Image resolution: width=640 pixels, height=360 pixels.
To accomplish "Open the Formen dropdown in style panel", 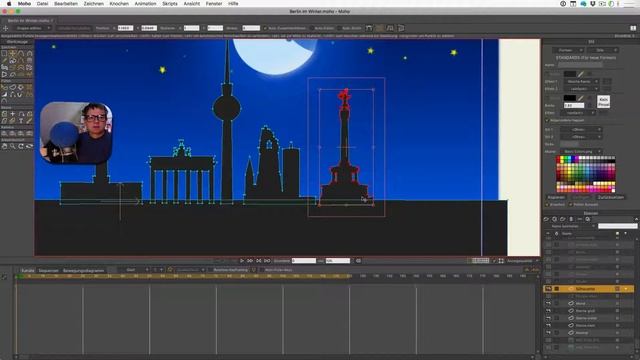I will pos(568,50).
